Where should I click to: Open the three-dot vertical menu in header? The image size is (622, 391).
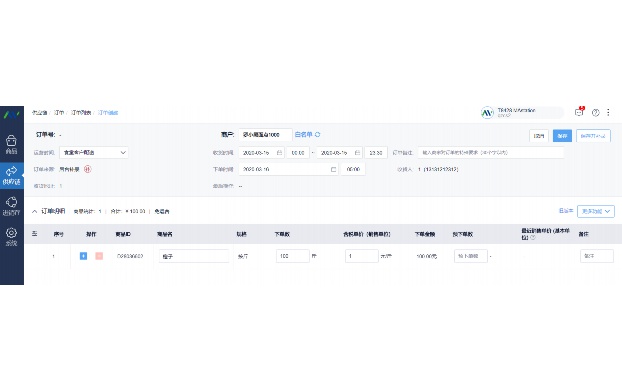click(608, 113)
